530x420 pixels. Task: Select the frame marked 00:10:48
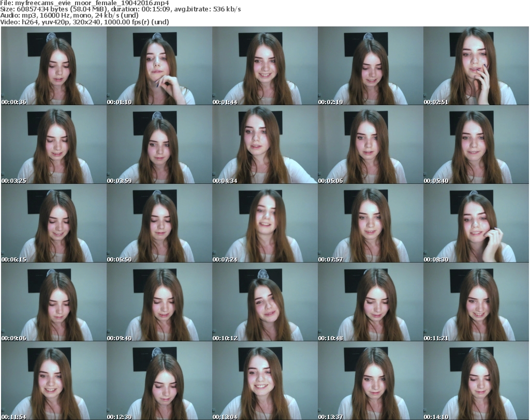[371, 302]
